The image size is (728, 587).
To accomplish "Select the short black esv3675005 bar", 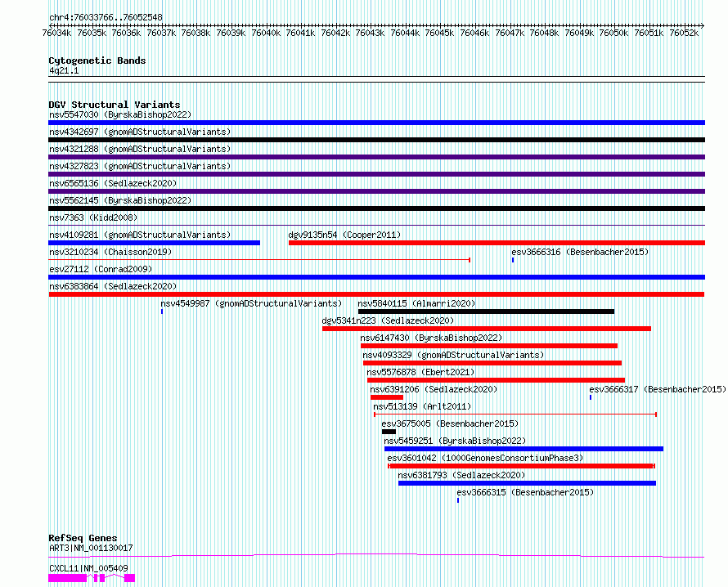I will pos(389,432).
